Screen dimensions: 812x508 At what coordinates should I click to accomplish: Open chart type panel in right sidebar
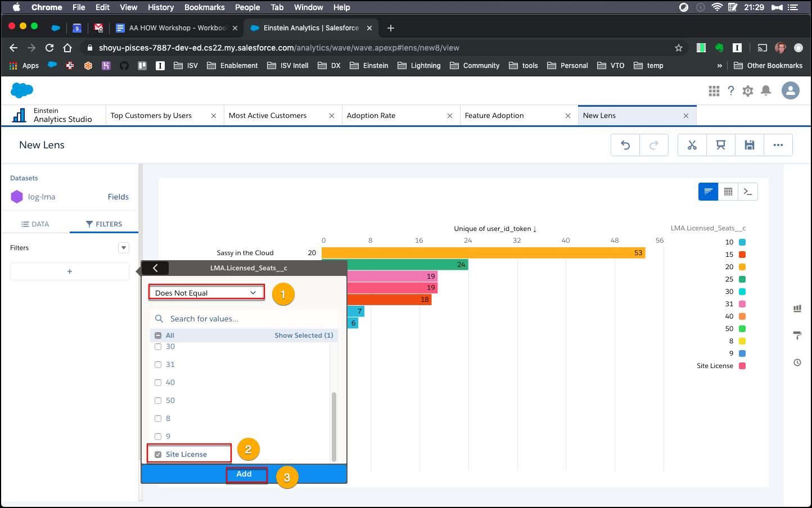click(x=797, y=309)
